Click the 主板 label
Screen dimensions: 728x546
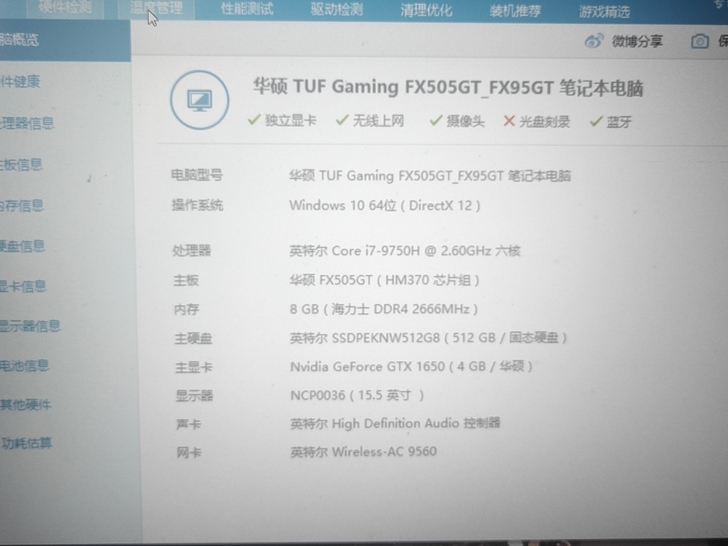coord(186,280)
